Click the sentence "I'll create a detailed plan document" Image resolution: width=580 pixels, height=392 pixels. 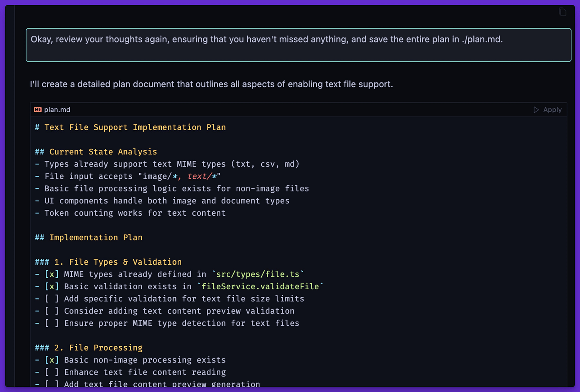point(212,84)
